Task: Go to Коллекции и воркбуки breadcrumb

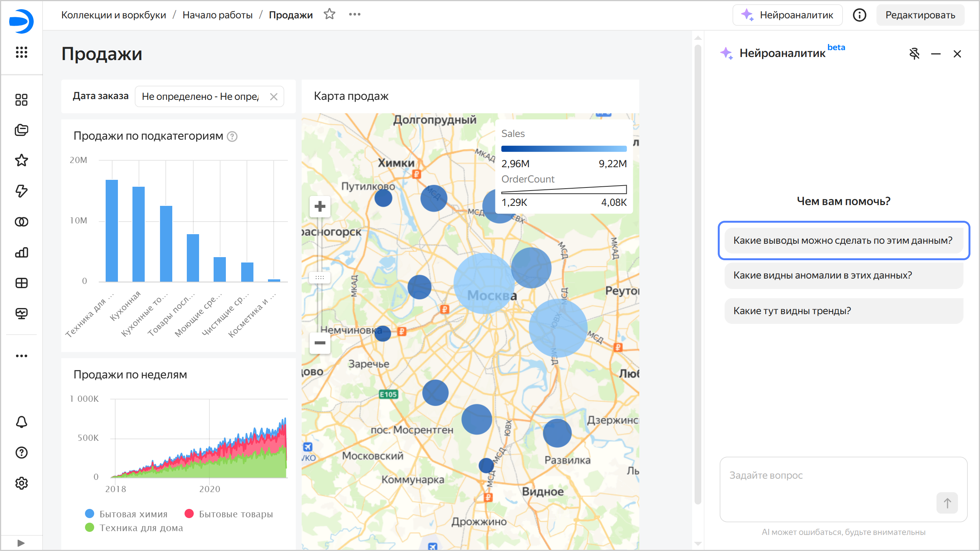Action: tap(113, 15)
